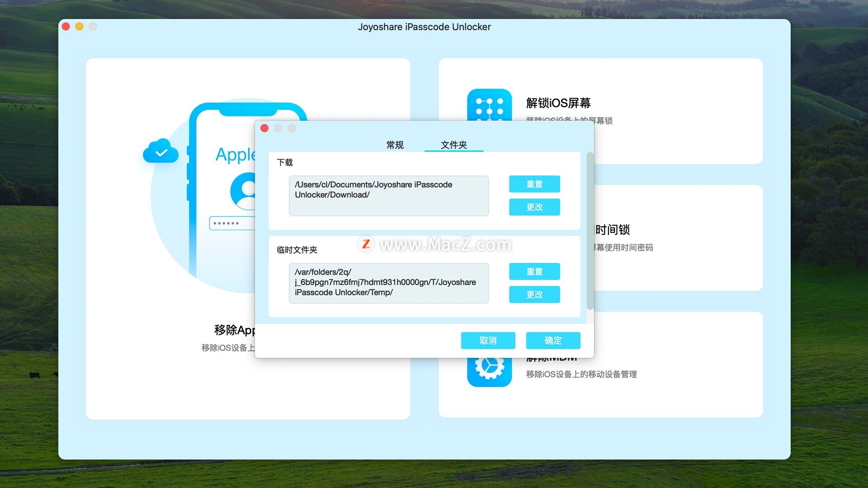This screenshot has width=868, height=488.
Task: Click the 临时文件夹 section label
Action: pyautogui.click(x=297, y=250)
